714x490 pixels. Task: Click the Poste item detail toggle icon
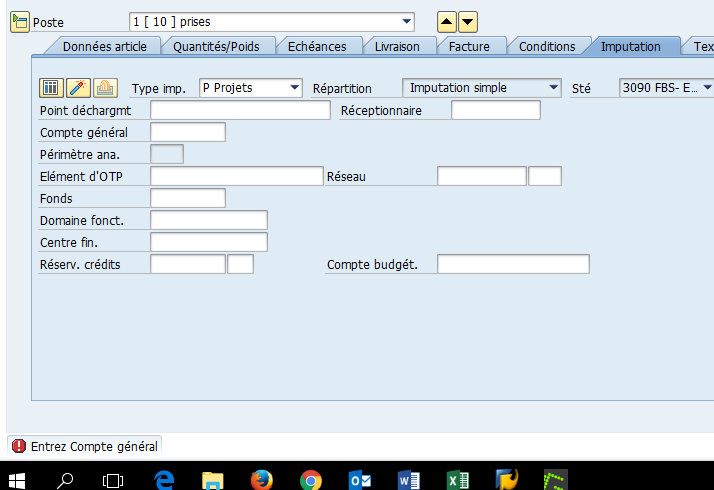click(x=20, y=22)
